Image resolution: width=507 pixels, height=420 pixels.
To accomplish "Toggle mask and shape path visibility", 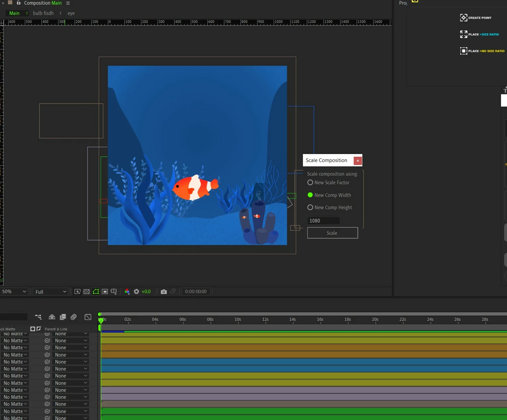I will pyautogui.click(x=96, y=292).
